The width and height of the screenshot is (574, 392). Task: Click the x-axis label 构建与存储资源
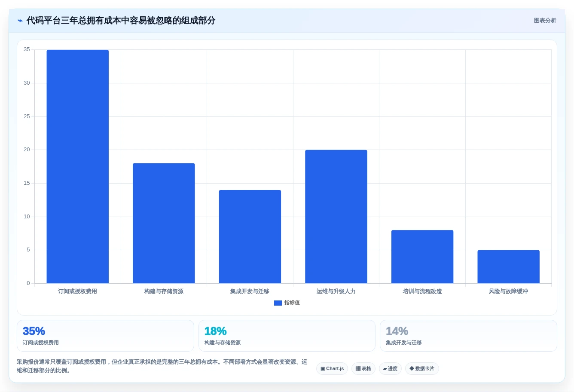[x=164, y=291]
